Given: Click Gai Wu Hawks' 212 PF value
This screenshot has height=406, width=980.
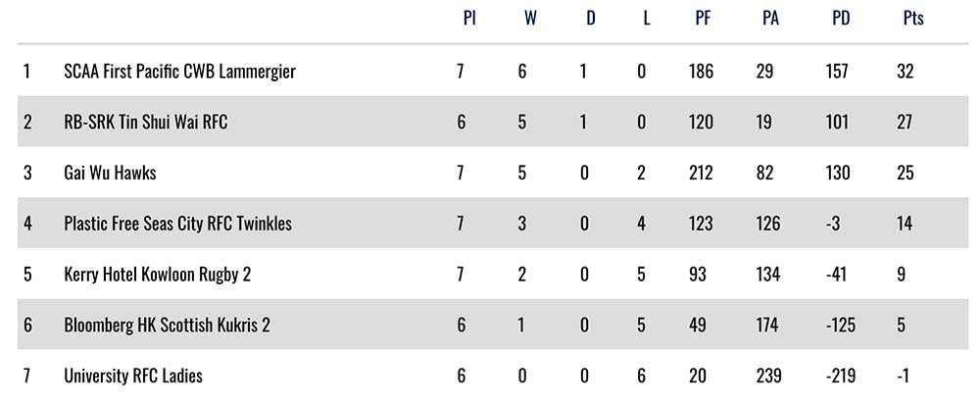Looking at the screenshot, I should tap(701, 173).
